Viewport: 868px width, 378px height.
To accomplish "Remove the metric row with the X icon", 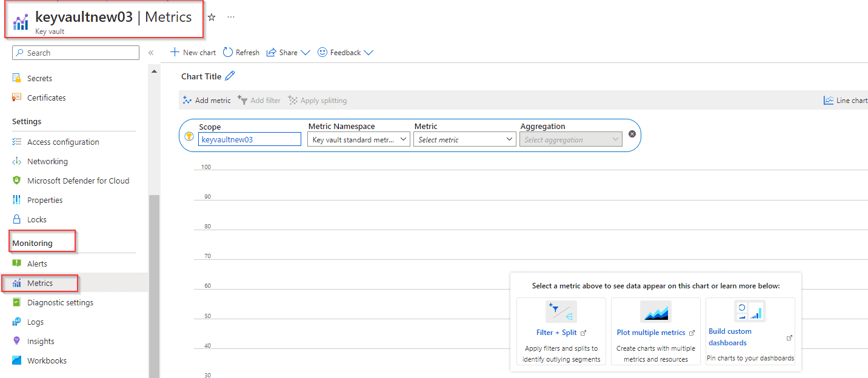I will click(x=632, y=134).
